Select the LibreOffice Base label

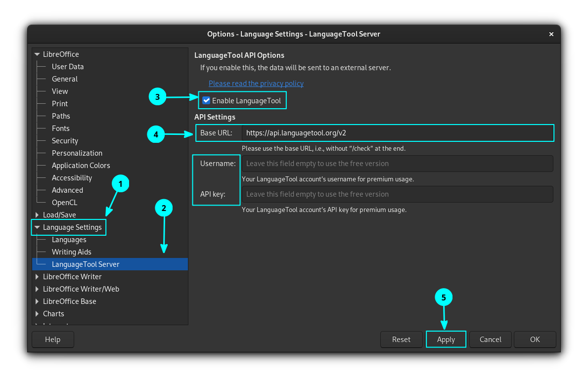(70, 302)
